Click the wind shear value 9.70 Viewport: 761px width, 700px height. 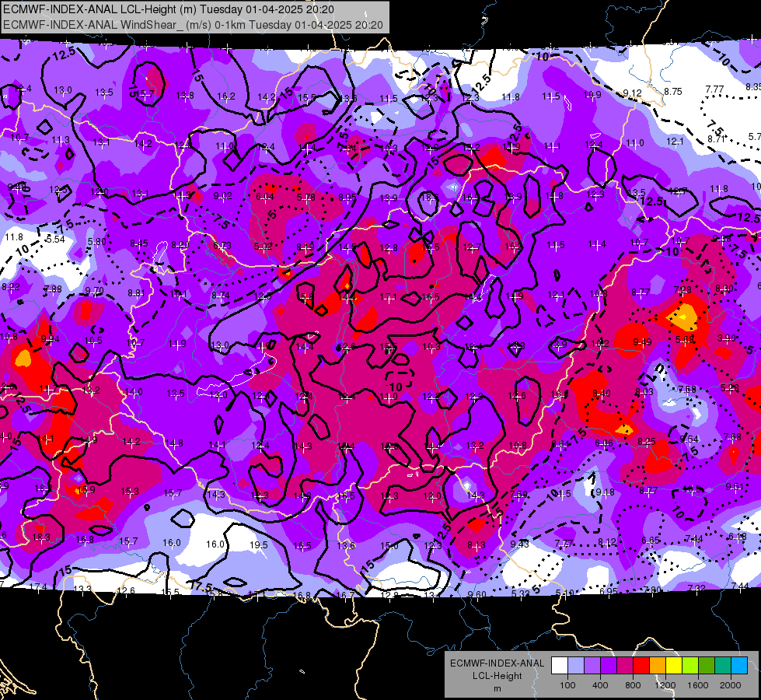pyautogui.click(x=95, y=290)
